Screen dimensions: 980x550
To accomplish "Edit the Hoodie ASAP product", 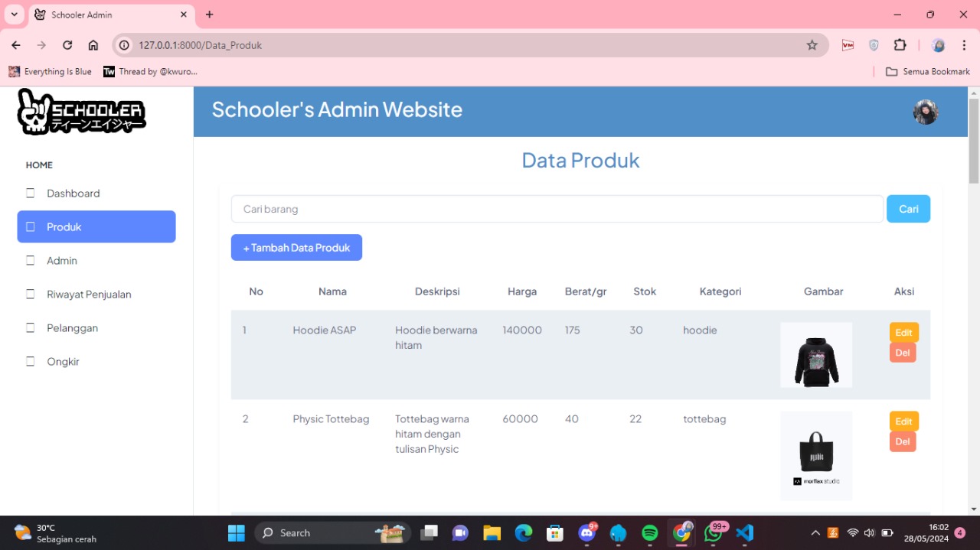I will click(903, 332).
